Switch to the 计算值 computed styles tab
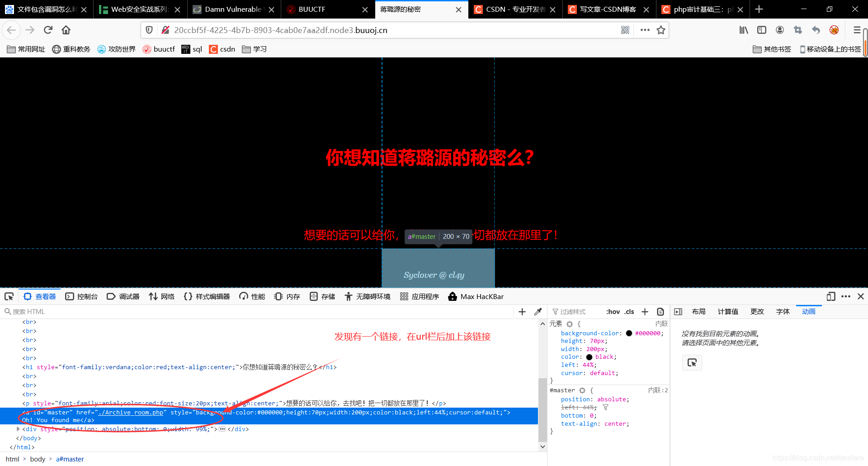The width and height of the screenshot is (868, 466). click(x=727, y=311)
